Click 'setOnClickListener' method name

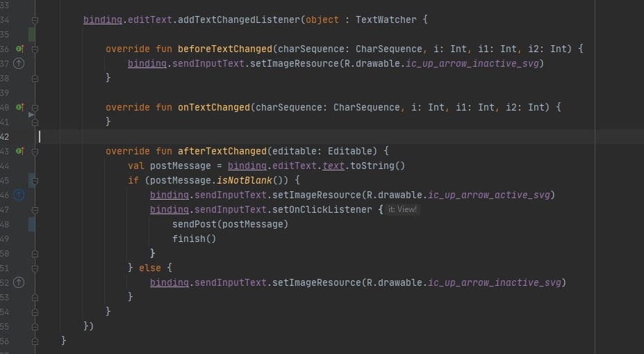point(322,209)
